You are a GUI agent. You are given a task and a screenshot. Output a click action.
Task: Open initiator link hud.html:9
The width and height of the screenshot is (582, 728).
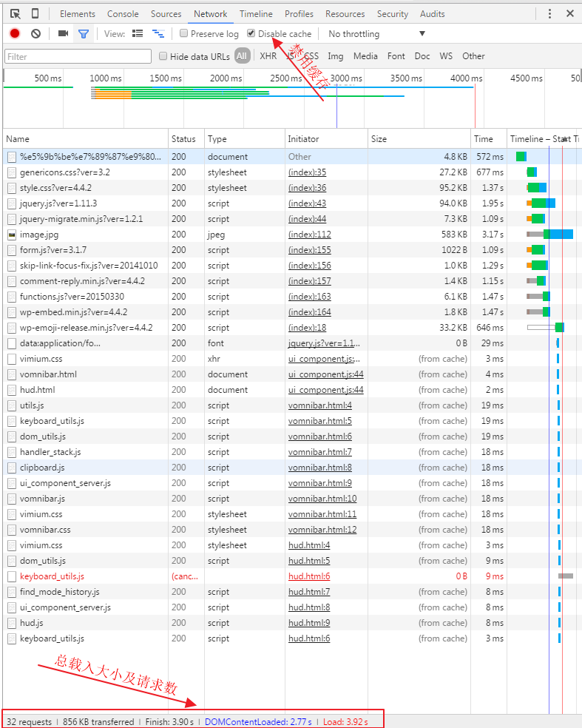point(309,623)
